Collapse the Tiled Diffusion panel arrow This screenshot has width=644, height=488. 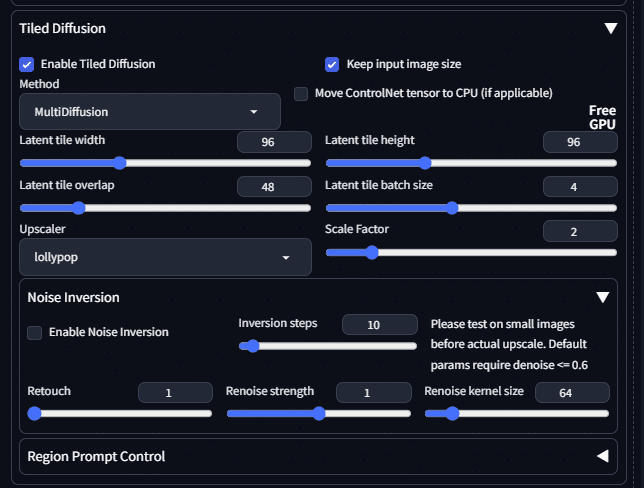(x=610, y=28)
